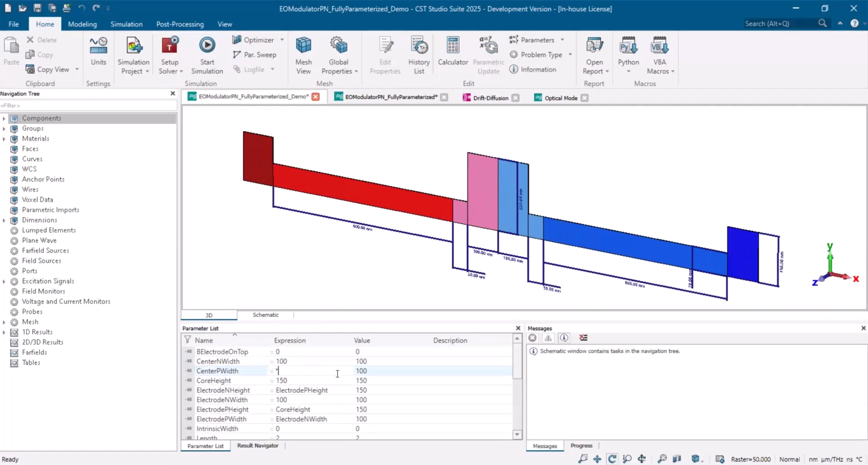
Task: Expand the Materials tree node
Action: point(4,139)
